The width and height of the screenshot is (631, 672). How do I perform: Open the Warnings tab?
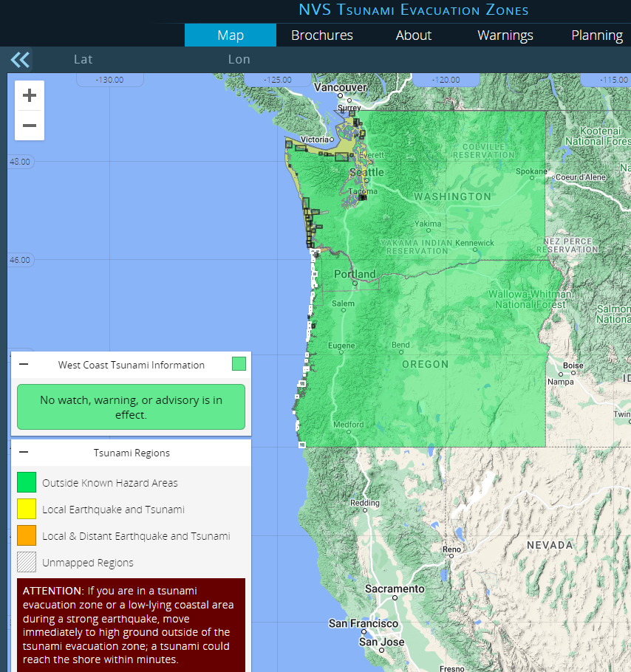pyautogui.click(x=505, y=35)
